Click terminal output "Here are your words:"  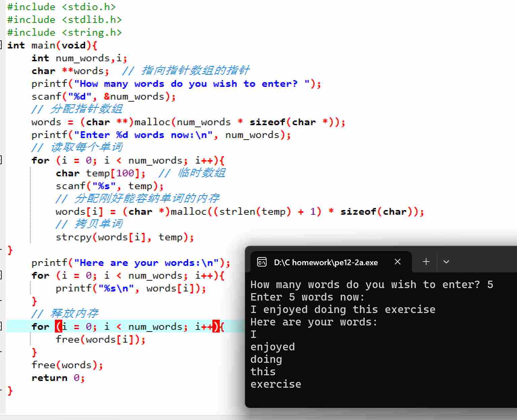coord(314,322)
